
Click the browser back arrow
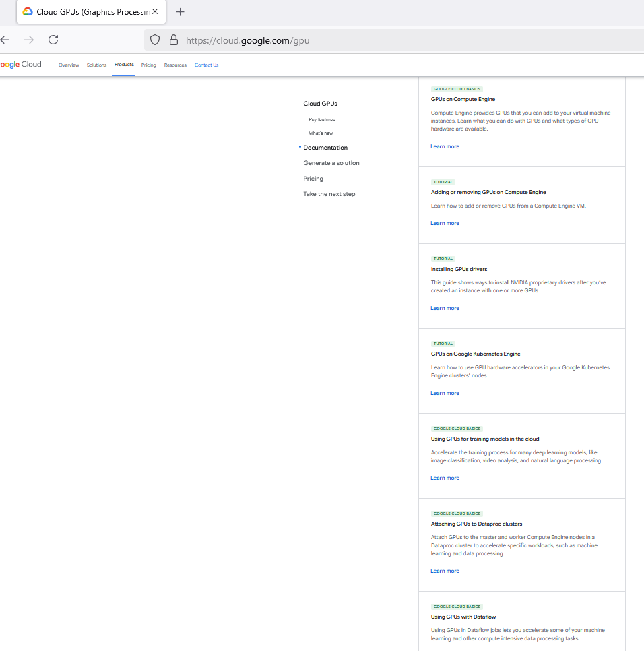click(5, 40)
